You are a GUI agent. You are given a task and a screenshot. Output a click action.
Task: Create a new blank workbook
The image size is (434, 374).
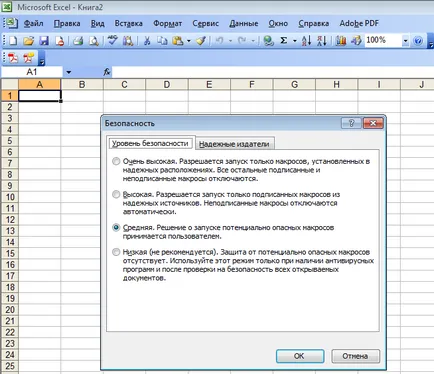tap(13, 41)
